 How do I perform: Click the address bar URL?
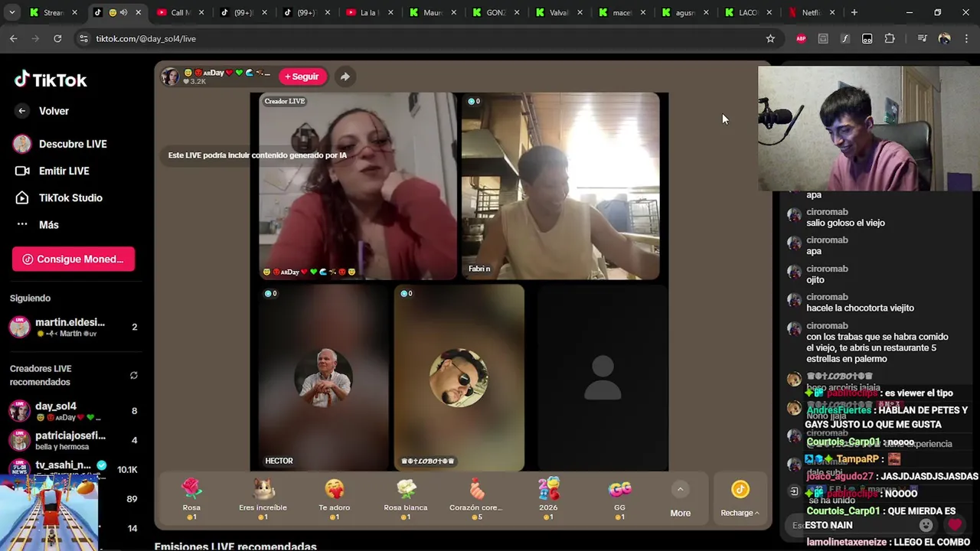[145, 38]
